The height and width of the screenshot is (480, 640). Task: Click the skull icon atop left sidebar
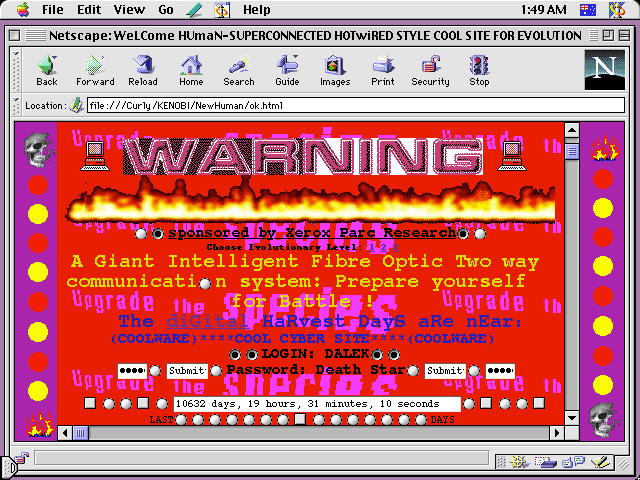(38, 149)
